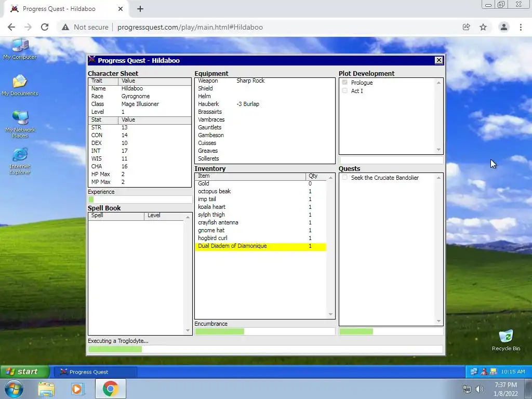Click the Experience progress bar

pos(140,199)
